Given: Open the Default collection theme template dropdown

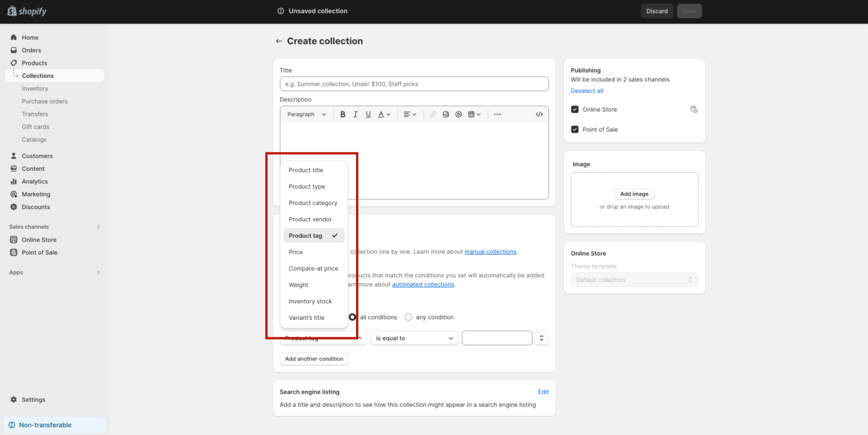Looking at the screenshot, I should coord(634,280).
